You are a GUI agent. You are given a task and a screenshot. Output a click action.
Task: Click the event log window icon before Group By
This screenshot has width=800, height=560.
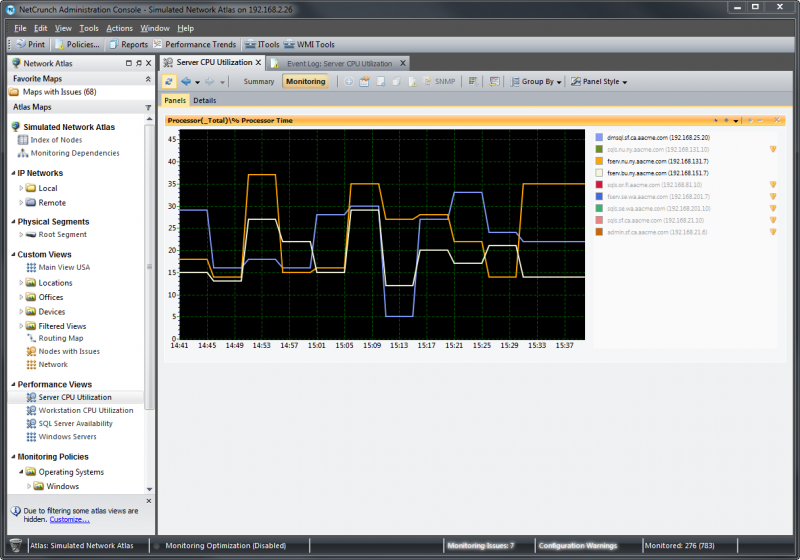pos(494,82)
